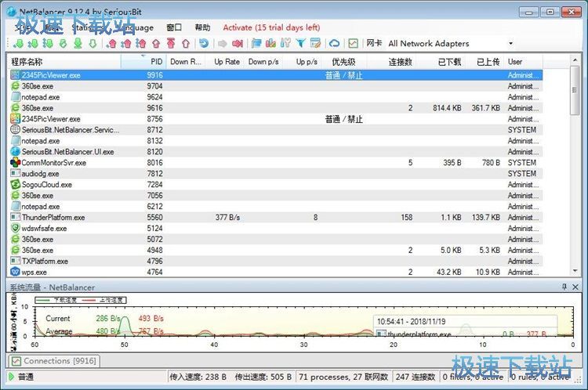The image size is (588, 390).
Task: Select TXPlatform.exe process row
Action: pos(276,261)
